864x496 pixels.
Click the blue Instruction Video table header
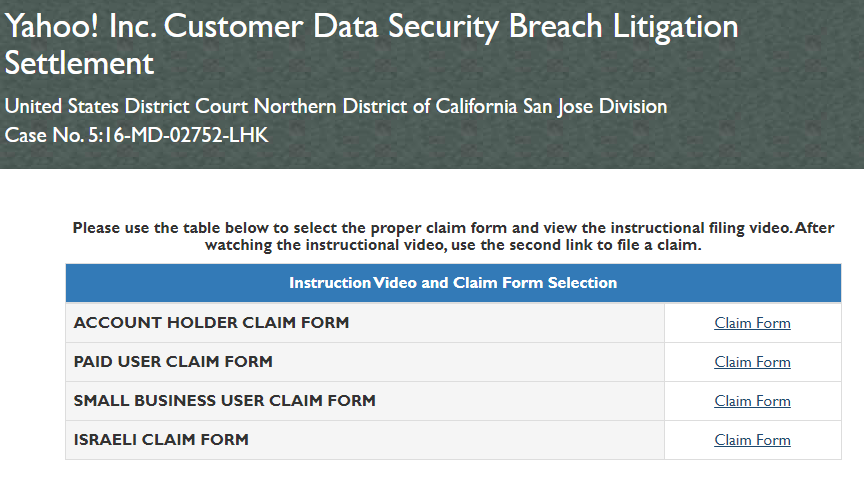(x=453, y=283)
